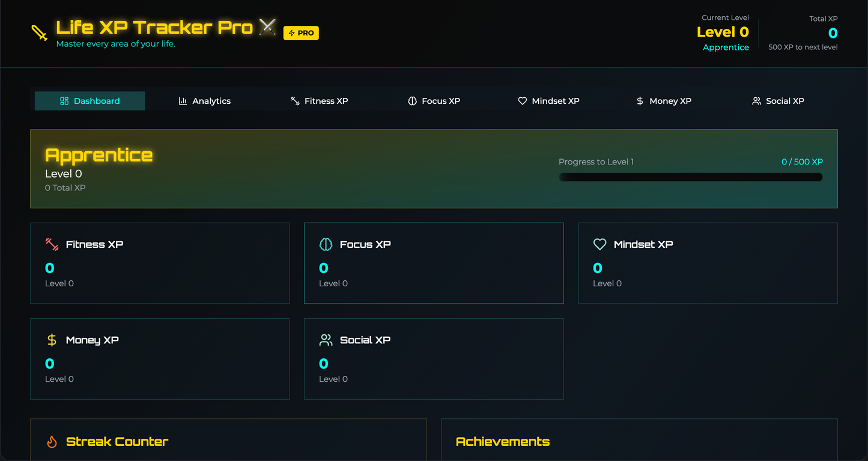868x461 pixels.
Task: Click the grid icon on Dashboard tab
Action: tap(64, 101)
